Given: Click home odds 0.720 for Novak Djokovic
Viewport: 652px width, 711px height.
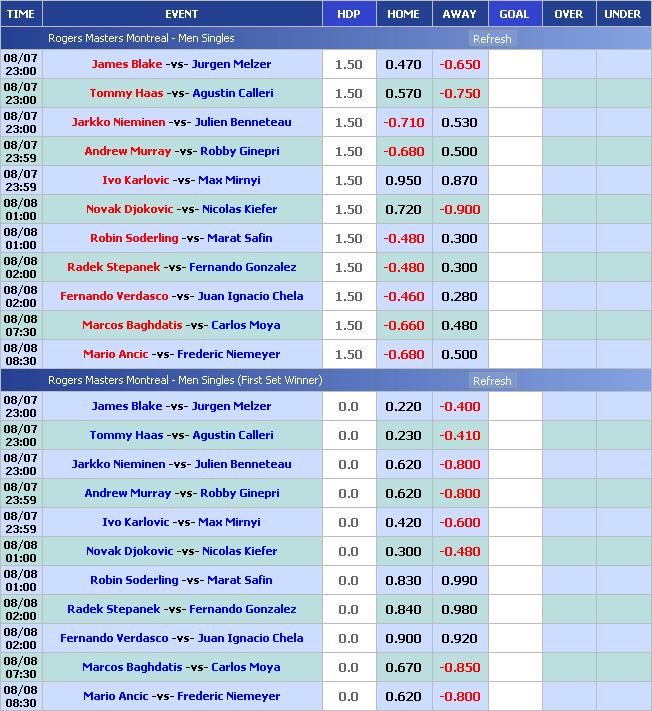Looking at the screenshot, I should (x=403, y=210).
